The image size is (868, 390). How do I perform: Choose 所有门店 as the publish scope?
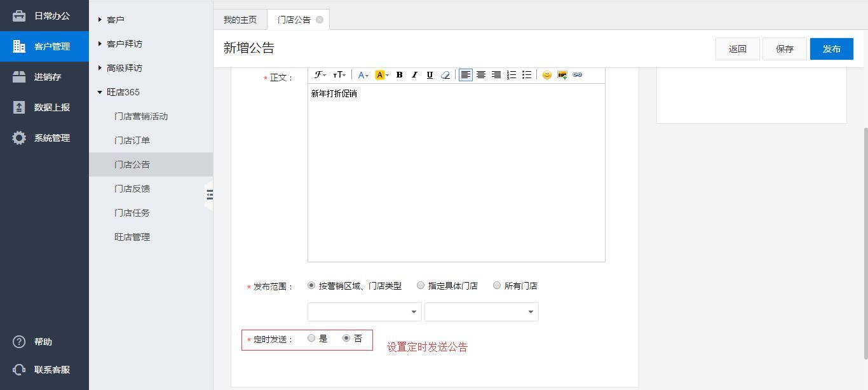pyautogui.click(x=497, y=286)
